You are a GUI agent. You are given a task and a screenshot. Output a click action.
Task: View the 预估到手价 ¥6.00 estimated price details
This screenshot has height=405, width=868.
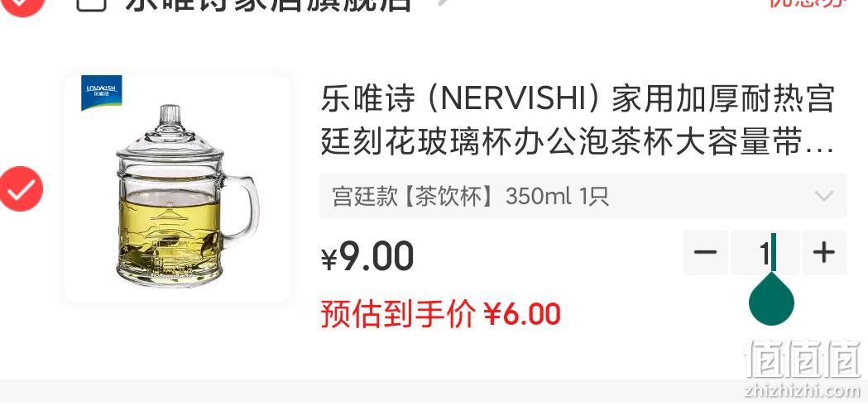[x=441, y=314]
